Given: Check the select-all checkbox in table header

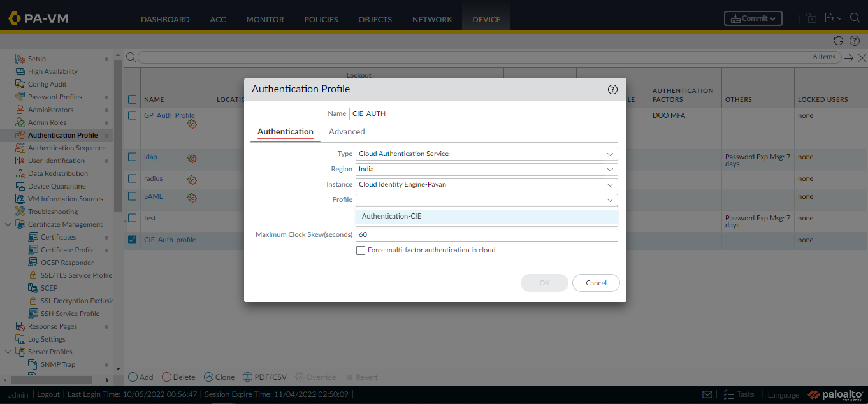Looking at the screenshot, I should [x=131, y=99].
